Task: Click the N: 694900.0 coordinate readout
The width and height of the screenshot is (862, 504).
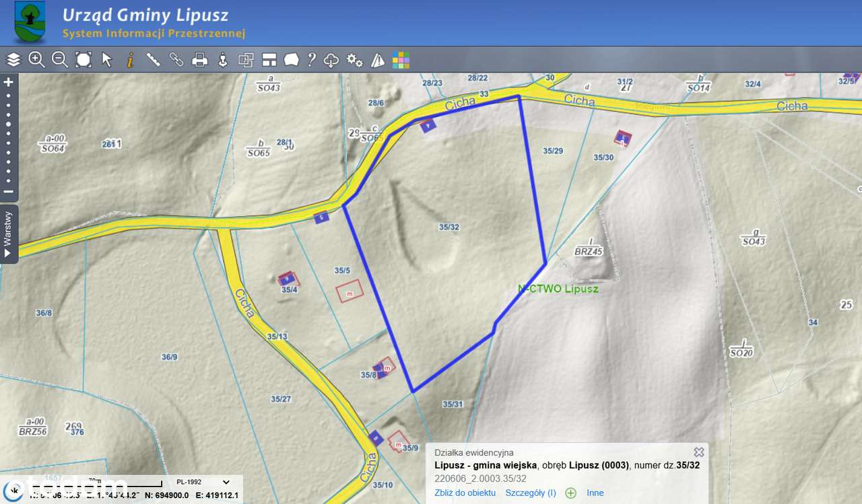Action: 166,496
